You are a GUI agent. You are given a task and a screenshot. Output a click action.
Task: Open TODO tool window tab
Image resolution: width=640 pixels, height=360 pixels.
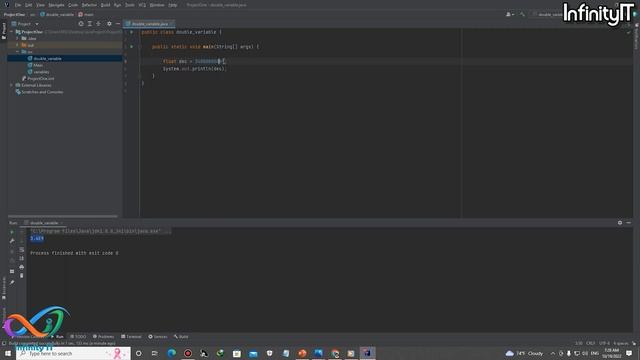pos(78,337)
